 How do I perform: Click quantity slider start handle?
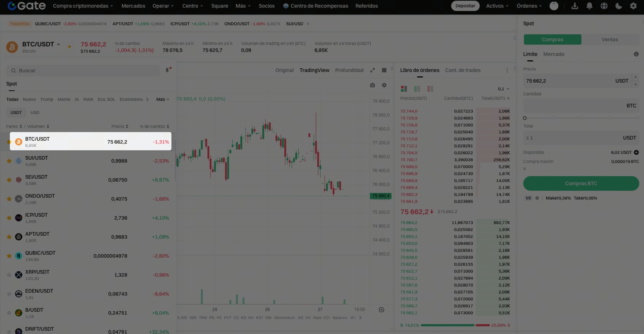tap(525, 118)
